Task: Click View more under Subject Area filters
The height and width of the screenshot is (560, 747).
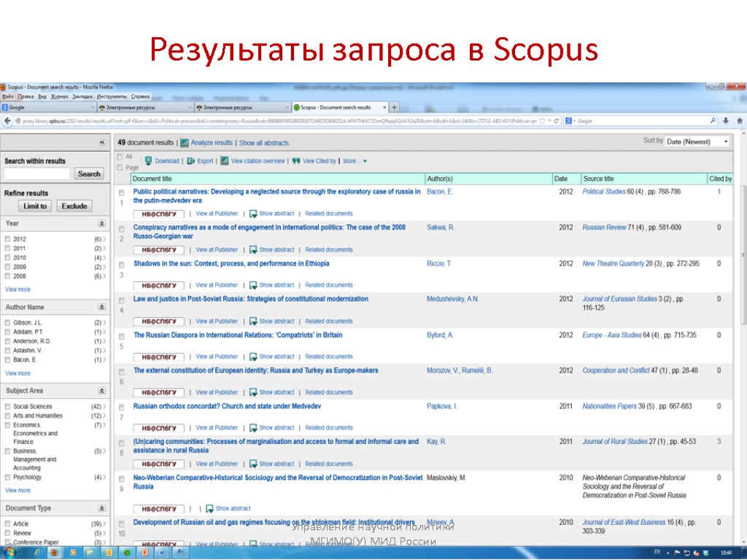Action: (x=18, y=491)
